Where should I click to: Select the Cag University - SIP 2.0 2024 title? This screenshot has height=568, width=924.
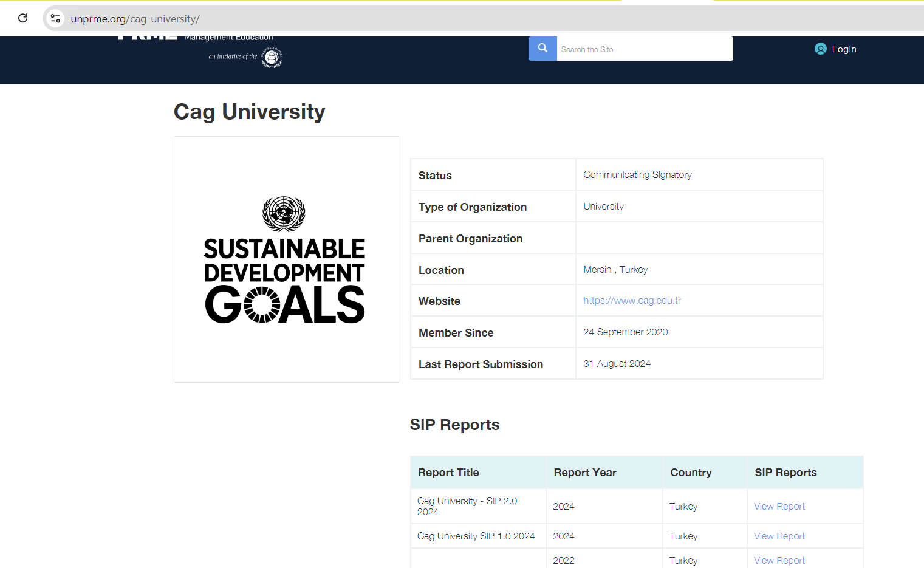[x=467, y=507]
